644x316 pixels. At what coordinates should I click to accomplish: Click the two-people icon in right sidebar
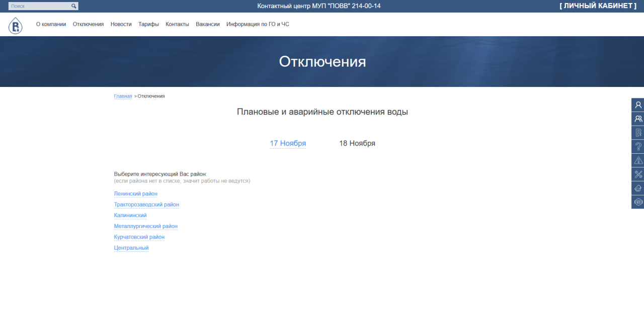tap(638, 119)
